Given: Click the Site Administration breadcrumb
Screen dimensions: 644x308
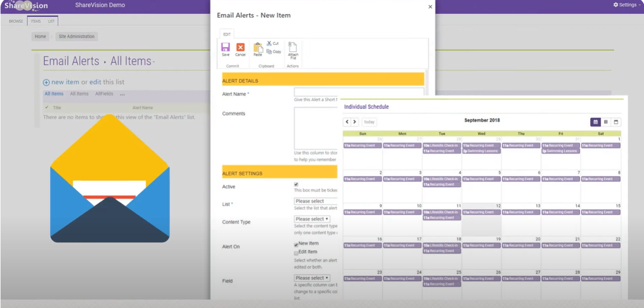Looking at the screenshot, I should (76, 37).
